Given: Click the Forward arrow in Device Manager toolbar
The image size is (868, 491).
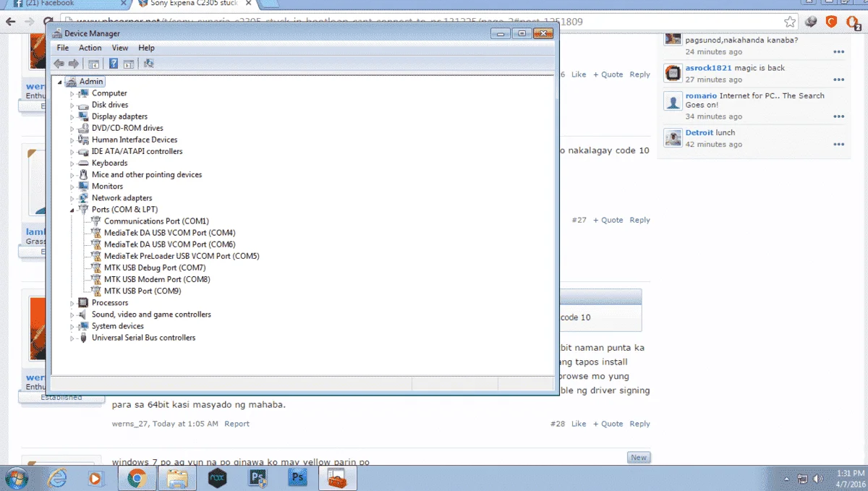Looking at the screenshot, I should (x=73, y=64).
